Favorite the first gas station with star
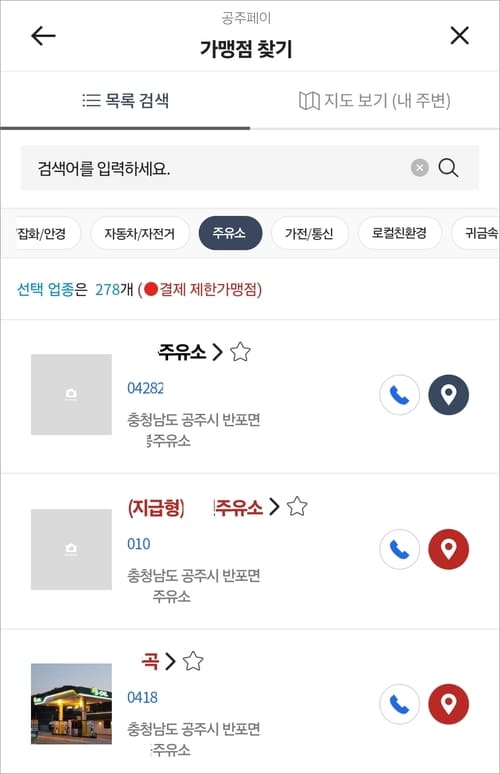Screen dimensions: 500x774 coord(240,352)
